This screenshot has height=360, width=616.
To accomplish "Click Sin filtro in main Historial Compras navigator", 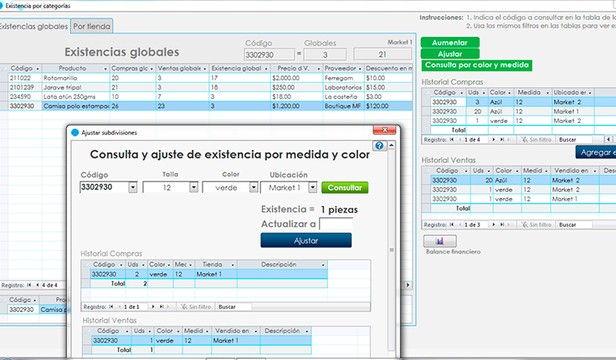I will coord(536,140).
